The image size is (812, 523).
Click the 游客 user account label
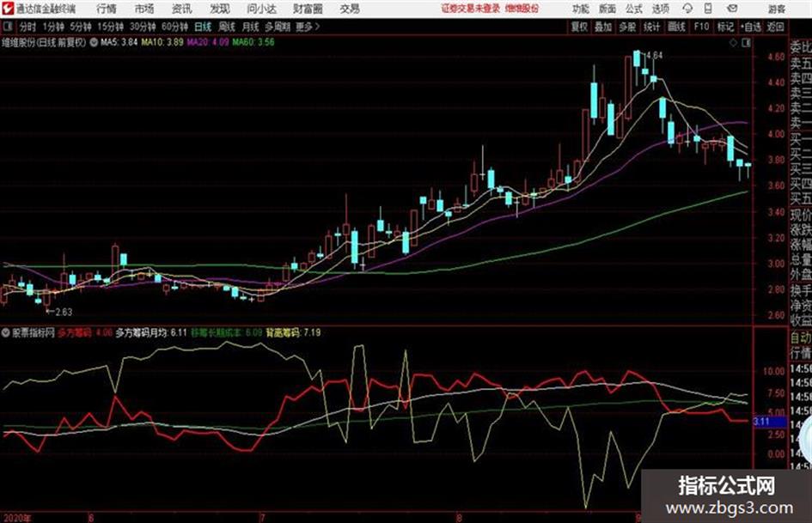point(777,9)
